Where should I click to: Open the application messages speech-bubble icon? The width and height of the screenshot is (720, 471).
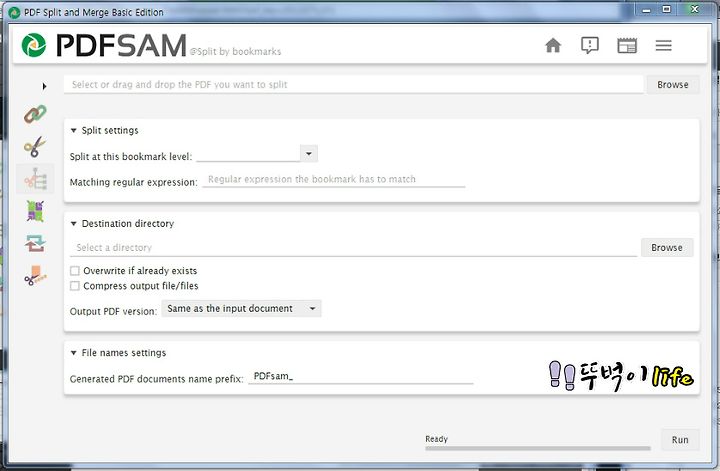click(x=590, y=45)
